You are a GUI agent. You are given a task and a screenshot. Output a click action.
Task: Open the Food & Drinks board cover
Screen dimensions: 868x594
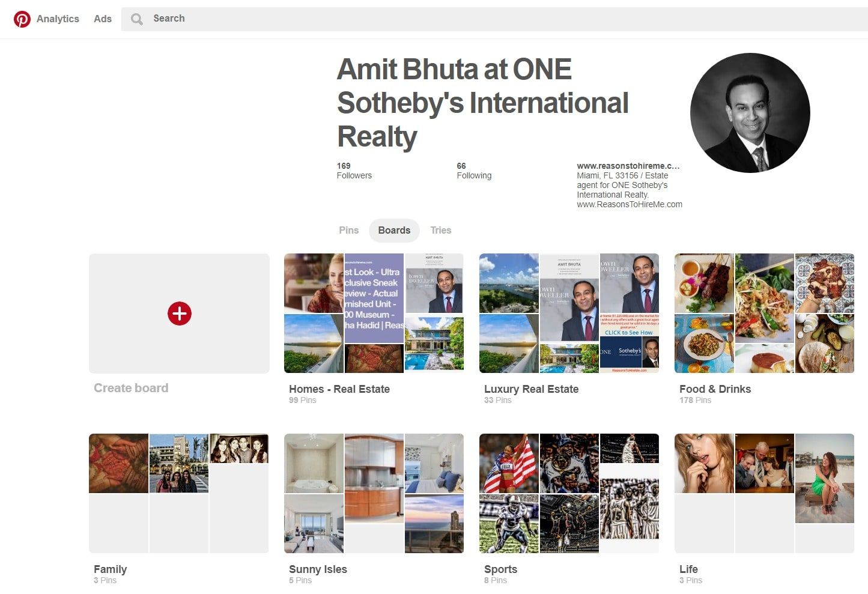(764, 314)
